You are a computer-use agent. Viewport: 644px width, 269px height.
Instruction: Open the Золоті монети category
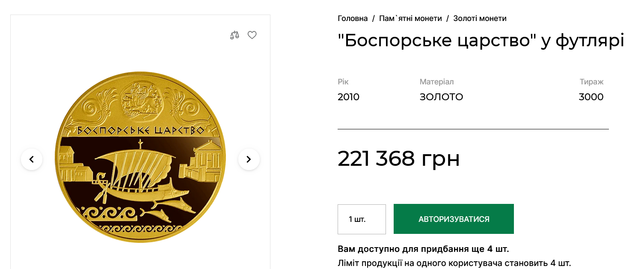tap(480, 18)
